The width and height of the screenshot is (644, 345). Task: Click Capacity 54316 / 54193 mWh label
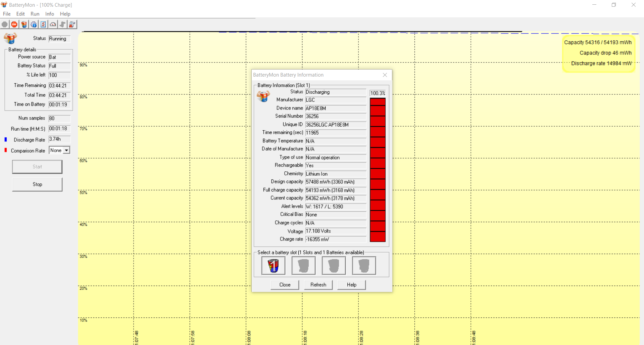click(x=598, y=42)
